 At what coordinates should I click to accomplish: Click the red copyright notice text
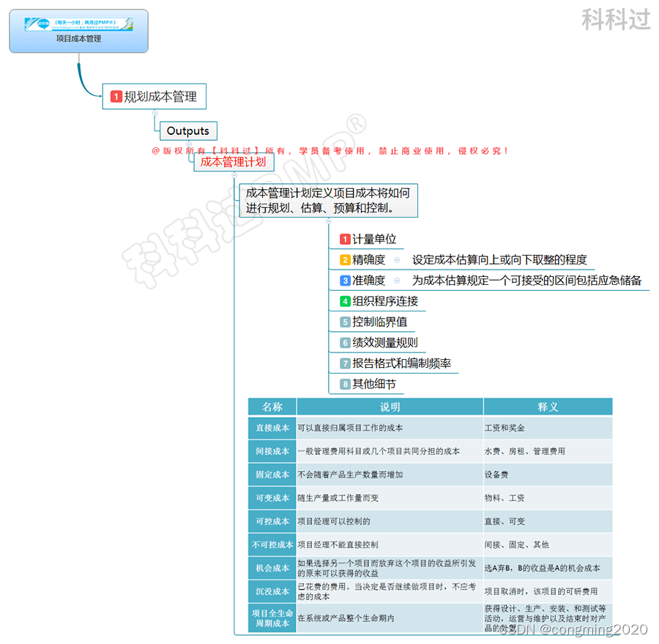click(329, 152)
